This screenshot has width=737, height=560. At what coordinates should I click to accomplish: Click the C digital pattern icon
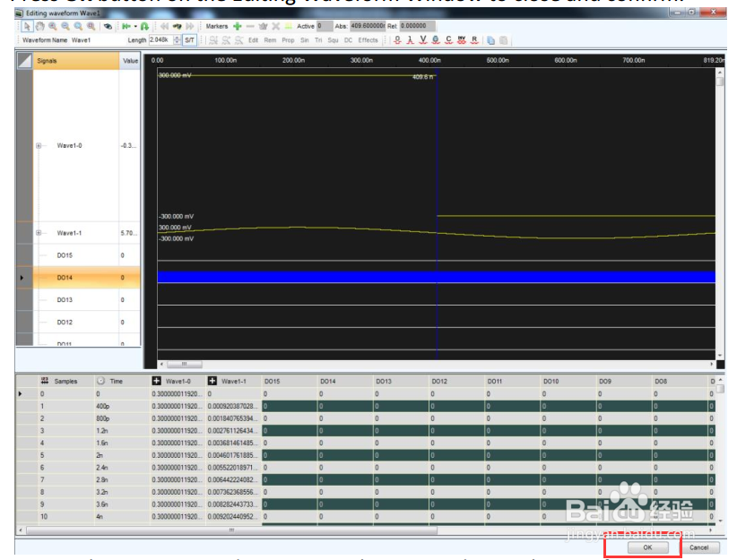448,40
